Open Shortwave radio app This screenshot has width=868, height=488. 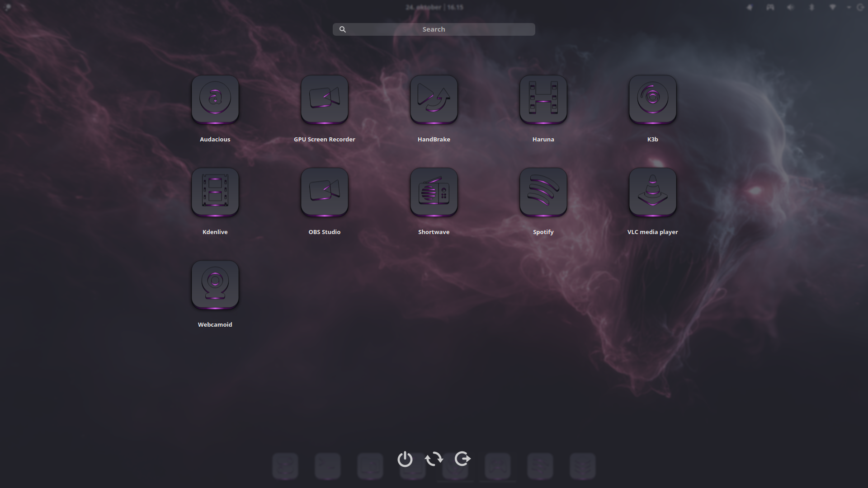coord(434,192)
